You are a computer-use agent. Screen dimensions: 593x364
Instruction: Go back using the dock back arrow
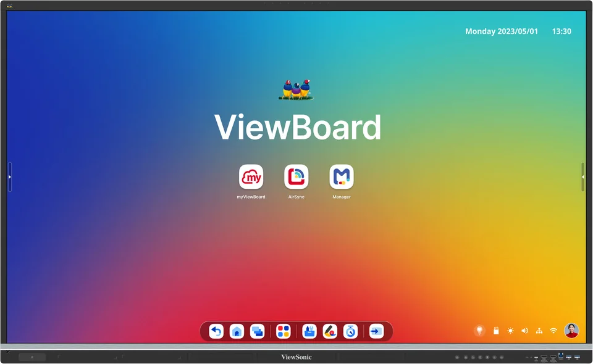(216, 331)
